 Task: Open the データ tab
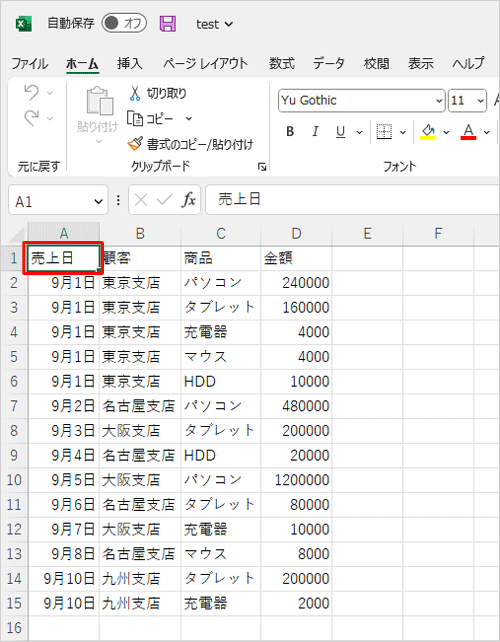click(x=328, y=63)
